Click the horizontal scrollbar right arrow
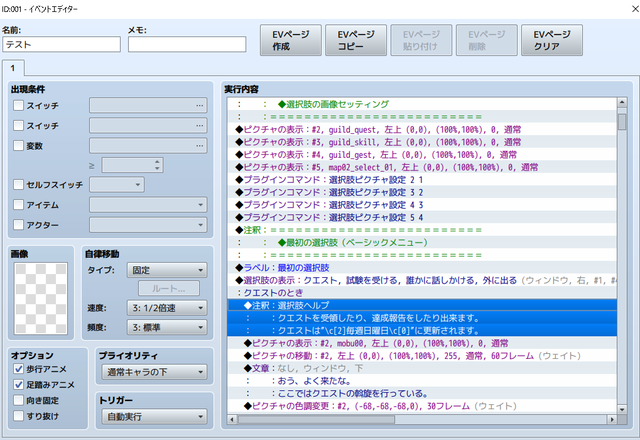640x440 pixels. [612, 419]
